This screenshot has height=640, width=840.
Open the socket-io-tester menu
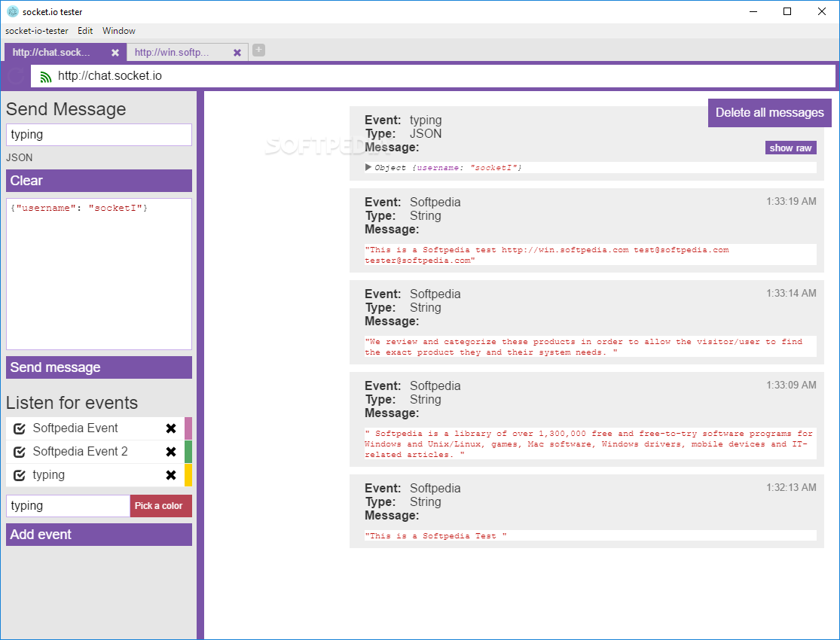coord(37,31)
